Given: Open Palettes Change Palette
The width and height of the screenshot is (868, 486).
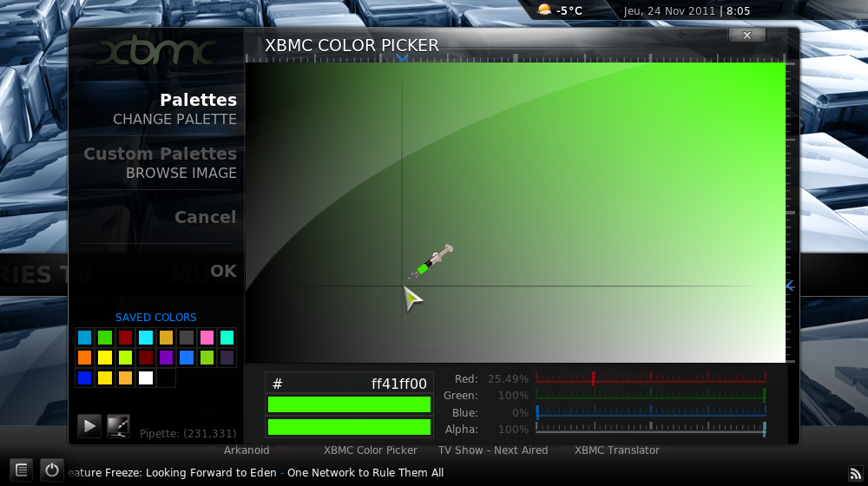Looking at the screenshot, I should [x=157, y=108].
